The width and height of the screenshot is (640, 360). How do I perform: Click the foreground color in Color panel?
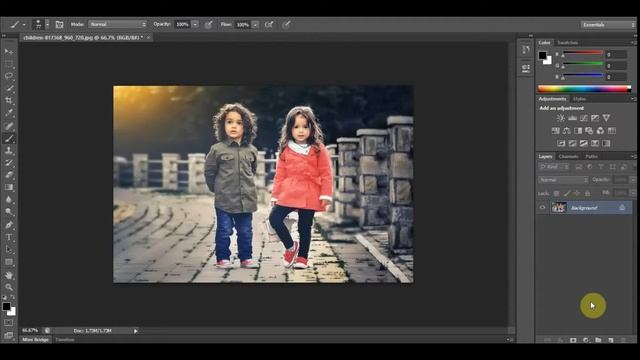542,55
